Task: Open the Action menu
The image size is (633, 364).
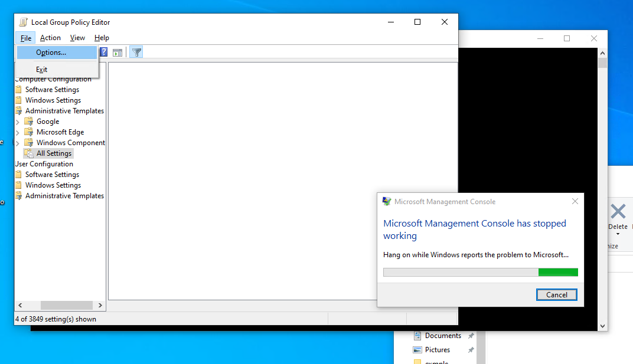Action: click(50, 38)
